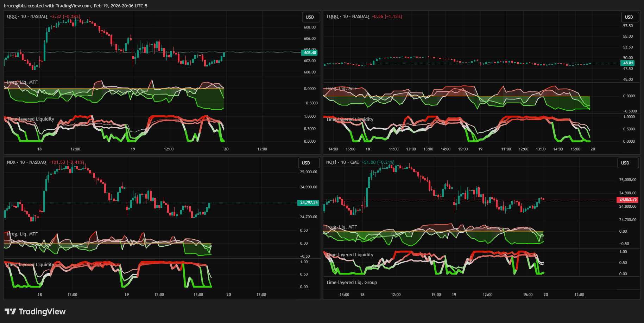Image resolution: width=644 pixels, height=323 pixels.
Task: Open the USD currency selector on TQQQ chart
Action: (x=629, y=17)
